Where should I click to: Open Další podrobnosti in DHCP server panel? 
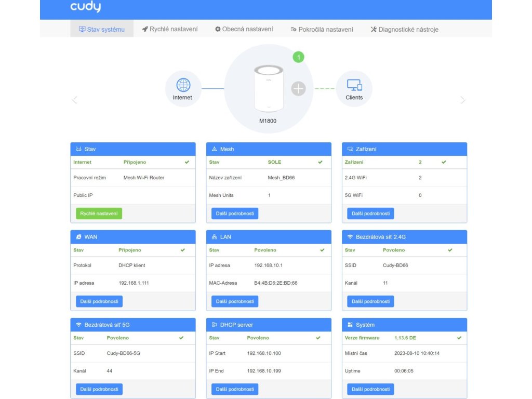[x=235, y=389]
